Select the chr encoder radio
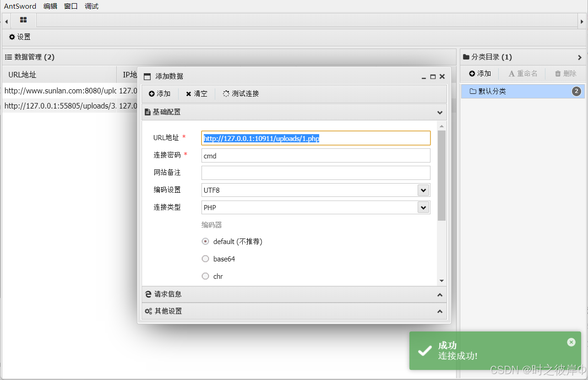 (206, 276)
